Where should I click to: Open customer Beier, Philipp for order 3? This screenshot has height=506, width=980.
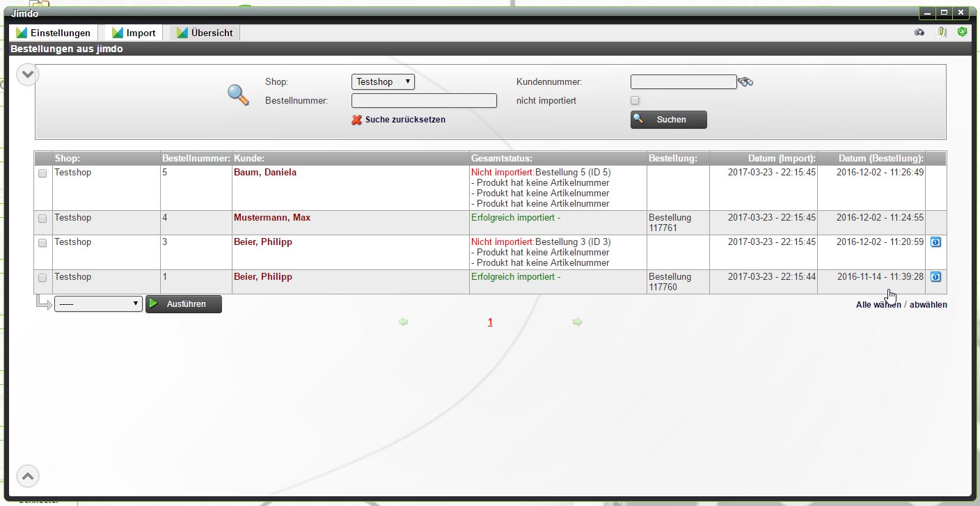point(263,242)
